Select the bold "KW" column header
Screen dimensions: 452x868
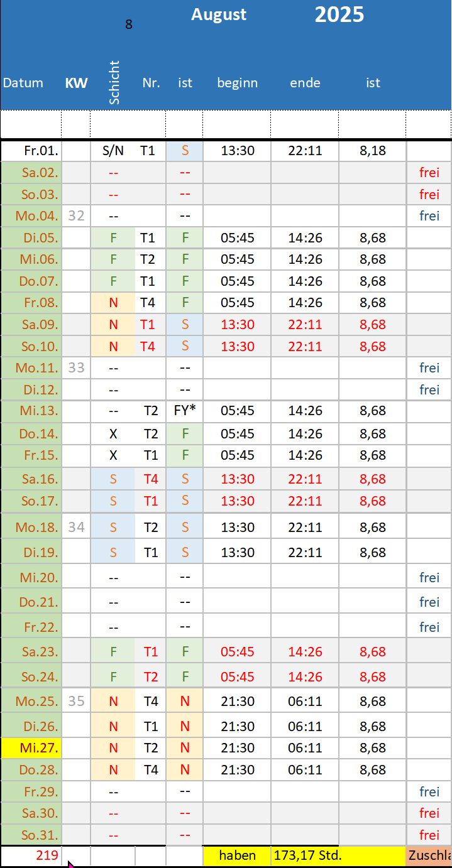click(x=76, y=83)
